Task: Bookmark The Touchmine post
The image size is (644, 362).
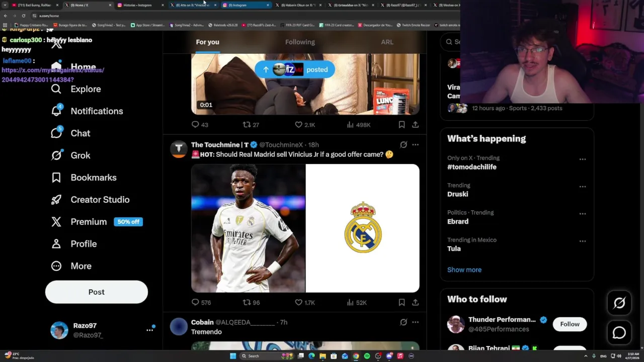Action: point(401,302)
